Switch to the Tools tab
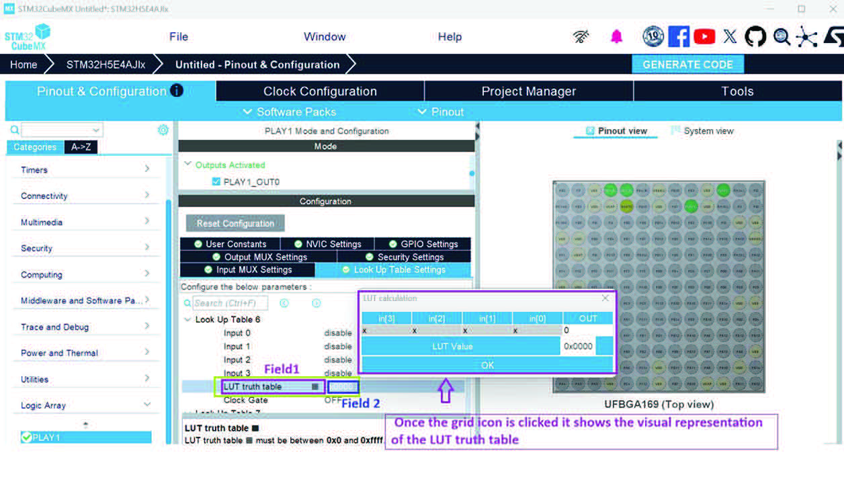Screen dimensions: 844x504 tap(737, 91)
